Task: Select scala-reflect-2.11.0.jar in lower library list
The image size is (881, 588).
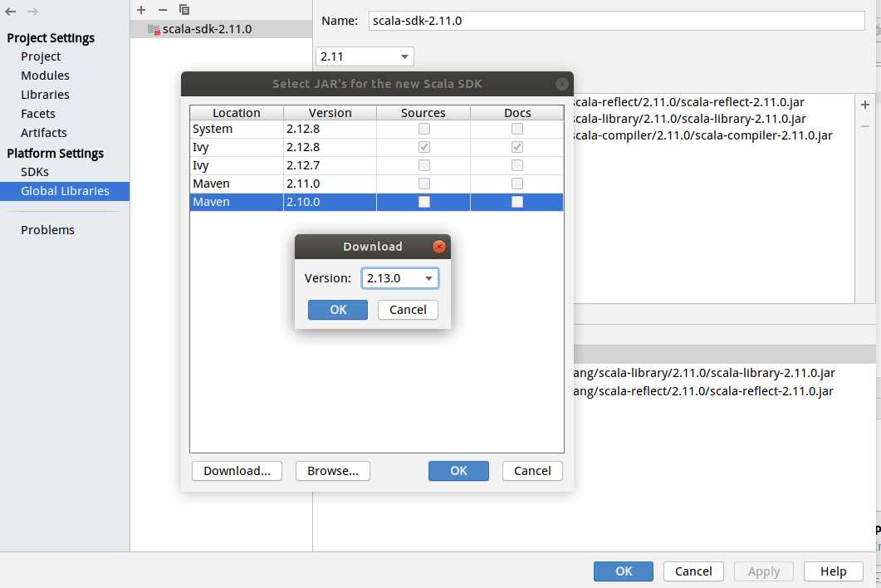Action: [x=703, y=391]
